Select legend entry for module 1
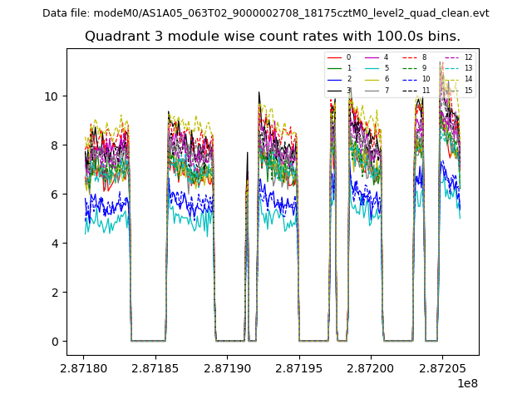 pos(333,68)
